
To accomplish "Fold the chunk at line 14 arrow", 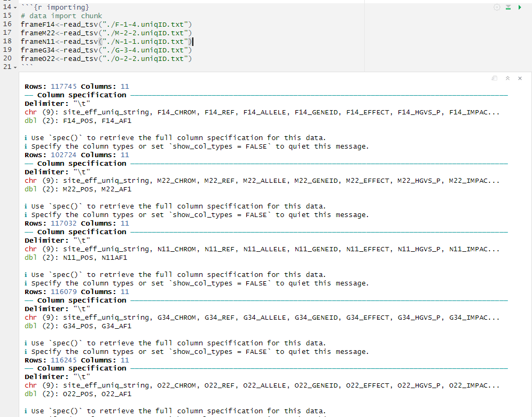I will 15,7.
